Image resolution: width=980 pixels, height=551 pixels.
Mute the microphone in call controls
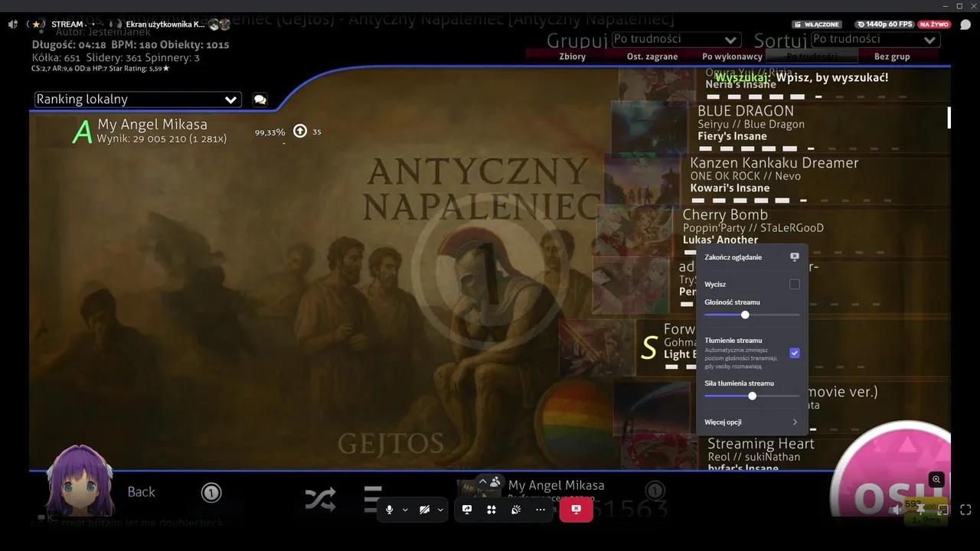(389, 510)
